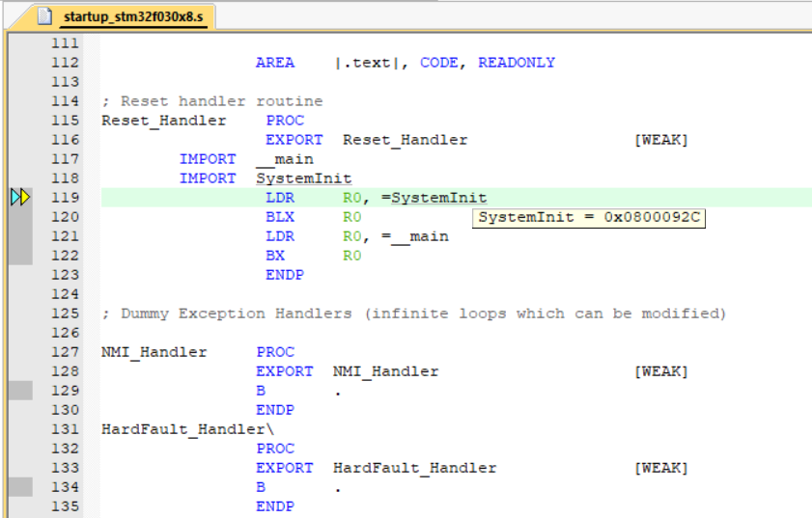The width and height of the screenshot is (812, 518).
Task: Click the AREA directive on line 112
Action: coord(275,63)
